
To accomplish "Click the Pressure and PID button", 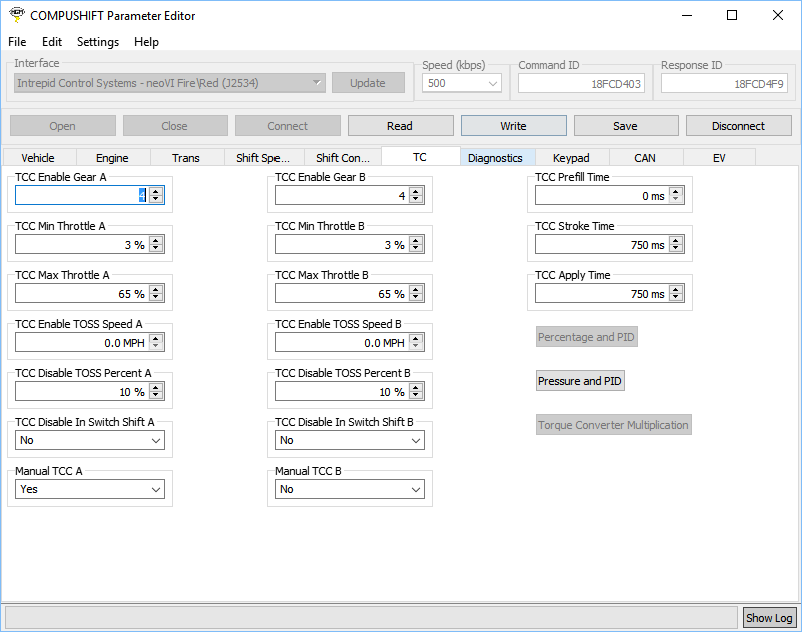I will coord(580,381).
